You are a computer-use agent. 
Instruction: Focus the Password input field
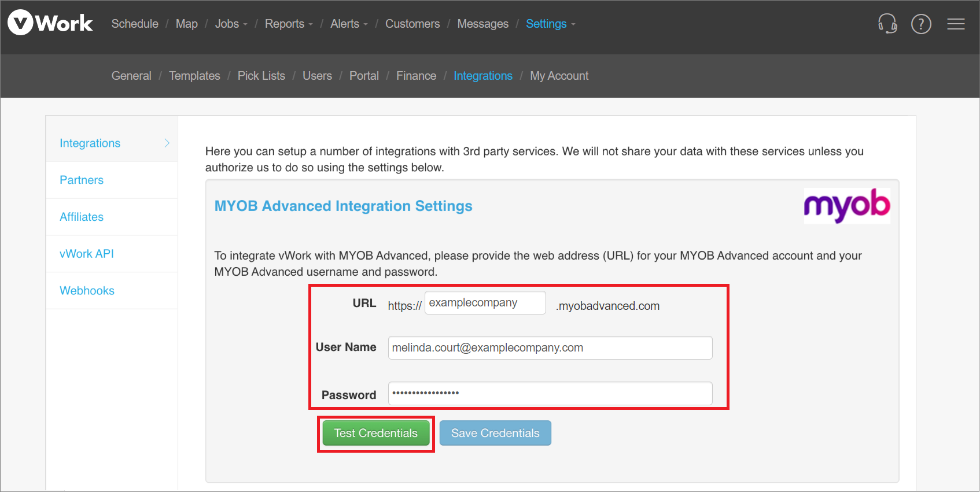click(x=550, y=394)
